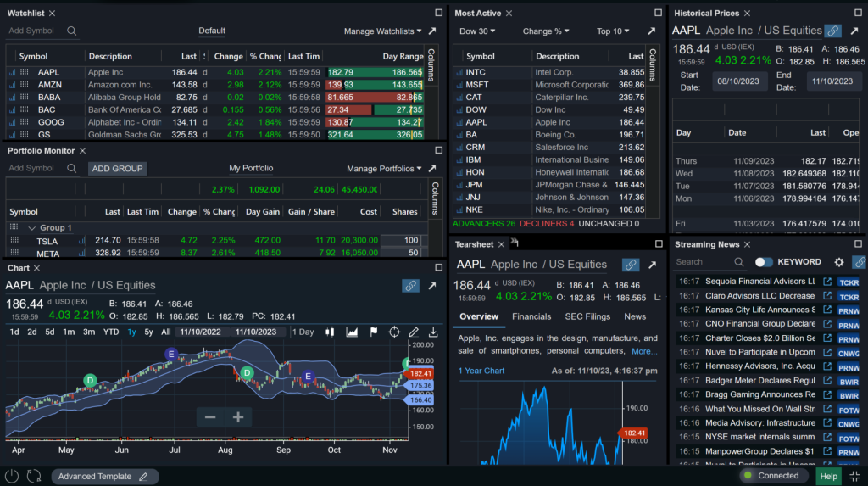The image size is (868, 486).
Task: Click the power icon in bottom bar
Action: point(12,476)
